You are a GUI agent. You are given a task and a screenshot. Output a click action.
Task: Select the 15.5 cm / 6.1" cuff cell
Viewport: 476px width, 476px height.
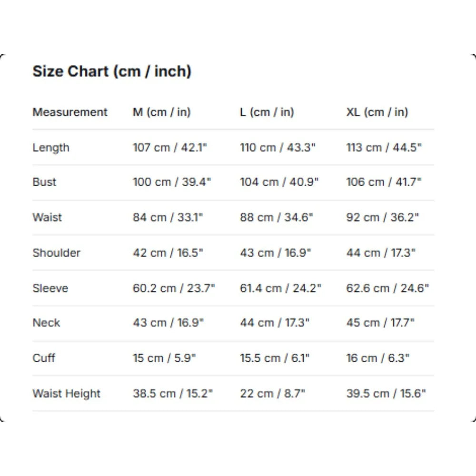(x=275, y=358)
